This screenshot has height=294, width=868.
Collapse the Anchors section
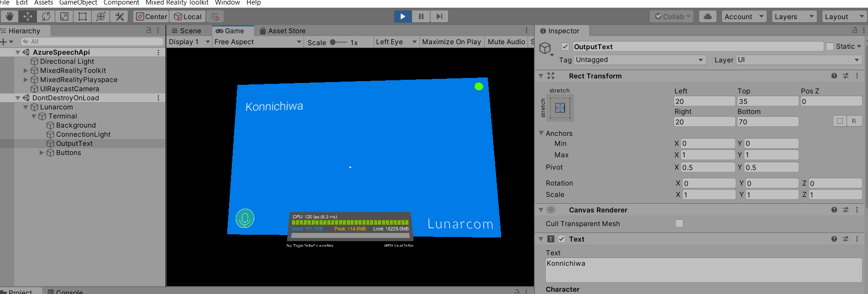click(x=541, y=133)
